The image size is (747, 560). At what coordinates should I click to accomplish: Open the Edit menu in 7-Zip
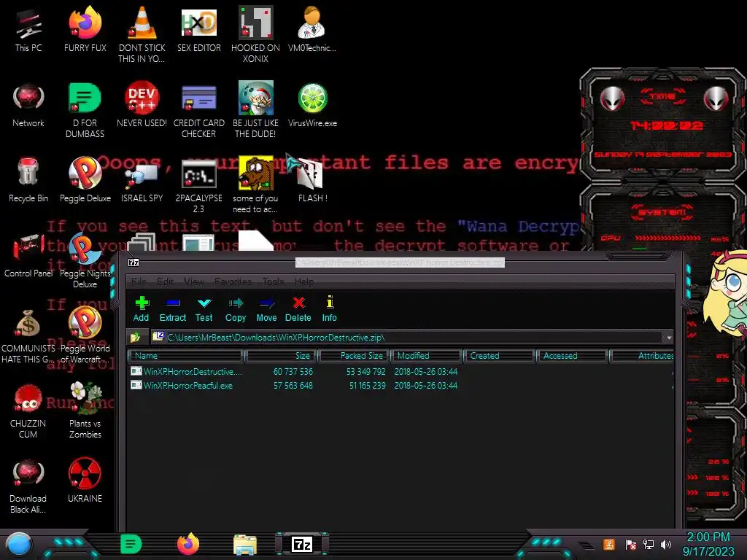point(166,281)
